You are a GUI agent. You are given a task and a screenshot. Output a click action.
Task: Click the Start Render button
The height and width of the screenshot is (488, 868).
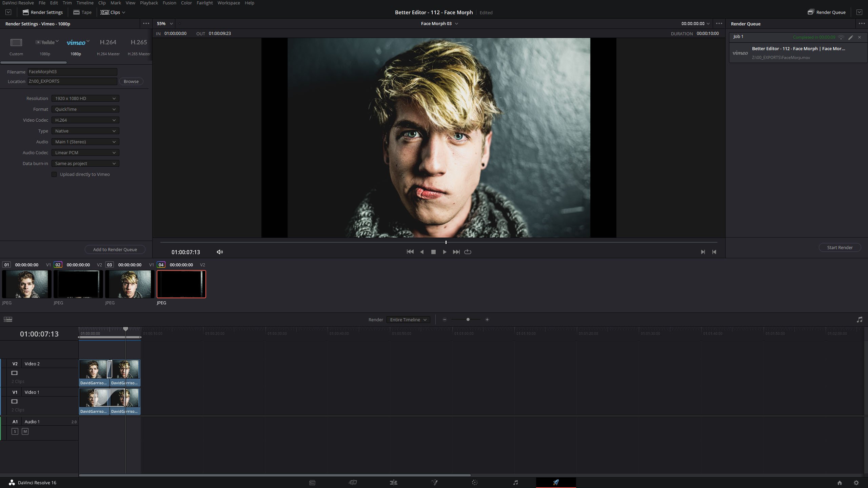(840, 247)
